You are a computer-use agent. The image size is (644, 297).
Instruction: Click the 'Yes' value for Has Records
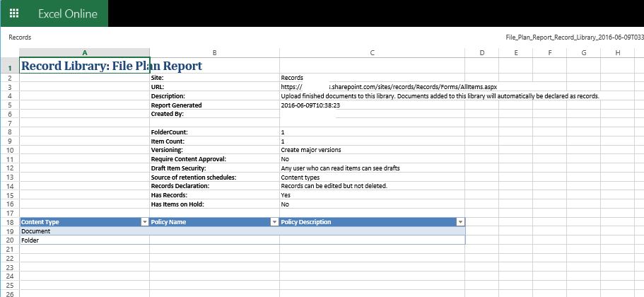pyautogui.click(x=372, y=195)
